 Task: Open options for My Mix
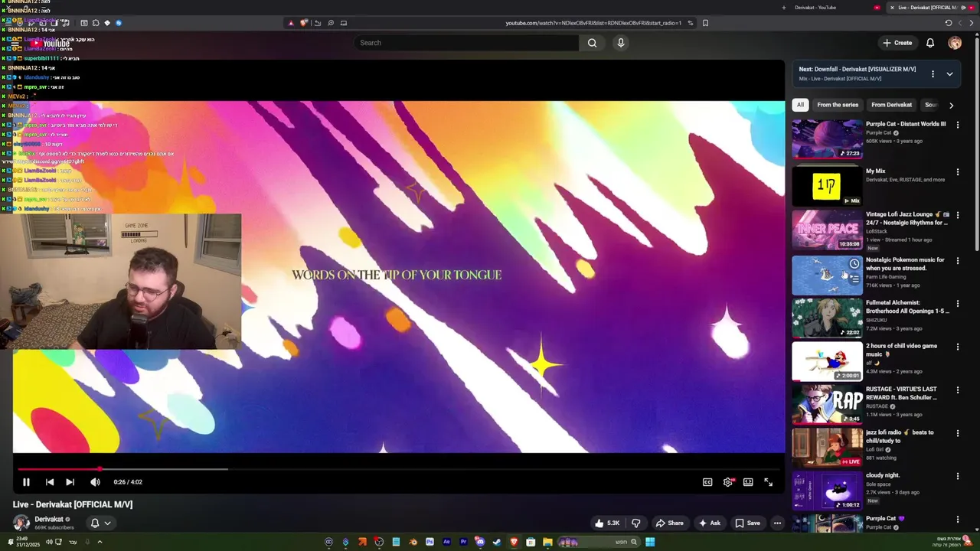[x=957, y=172]
